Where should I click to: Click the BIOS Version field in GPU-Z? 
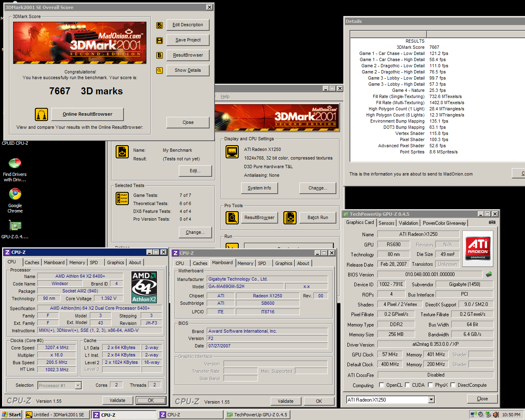click(430, 274)
